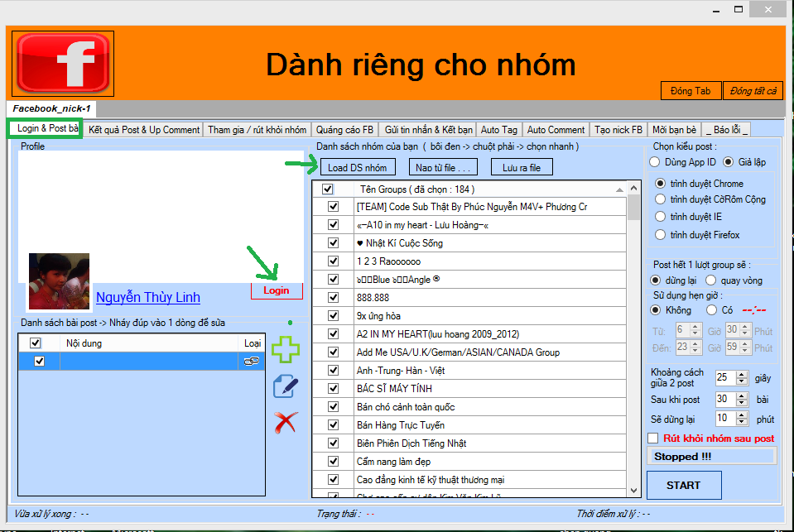Screen dimensions: 794x532
Task: Select Không for hẹn giờ
Action: 655,309
